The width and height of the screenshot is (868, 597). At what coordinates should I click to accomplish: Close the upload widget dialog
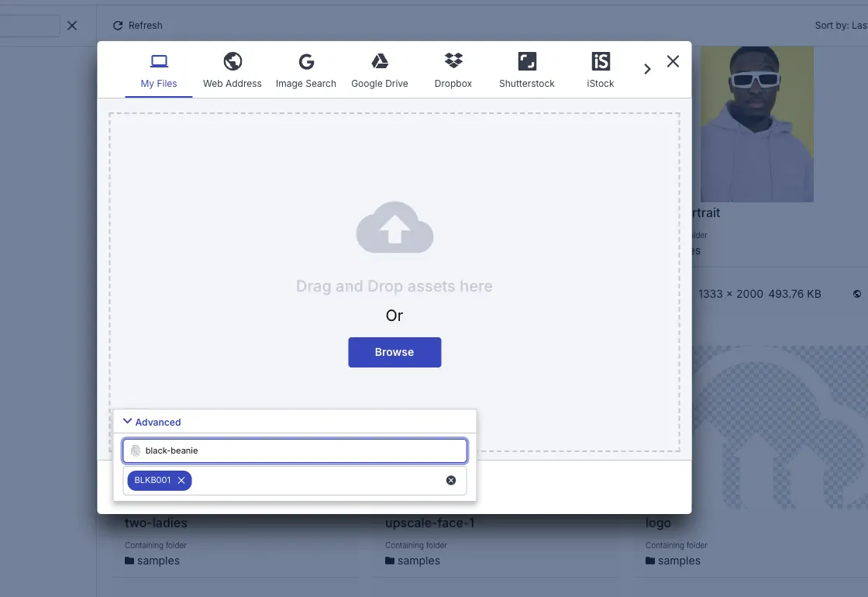[x=673, y=61]
